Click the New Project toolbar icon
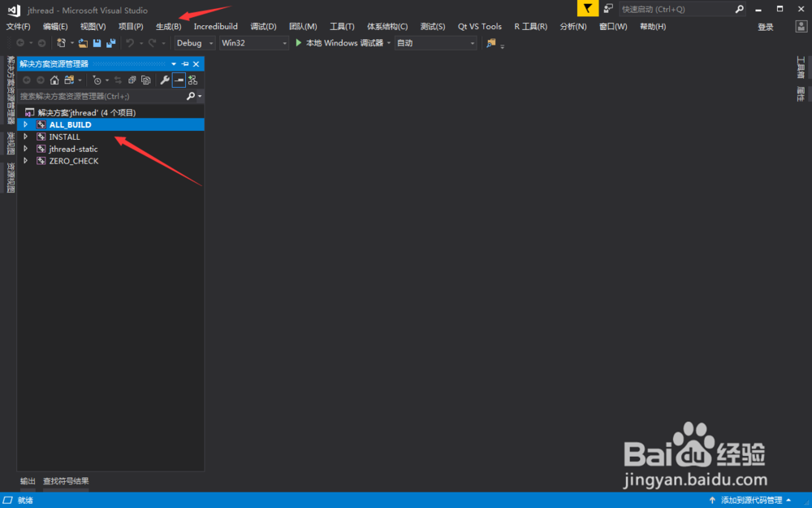Image resolution: width=812 pixels, height=508 pixels. click(62, 43)
